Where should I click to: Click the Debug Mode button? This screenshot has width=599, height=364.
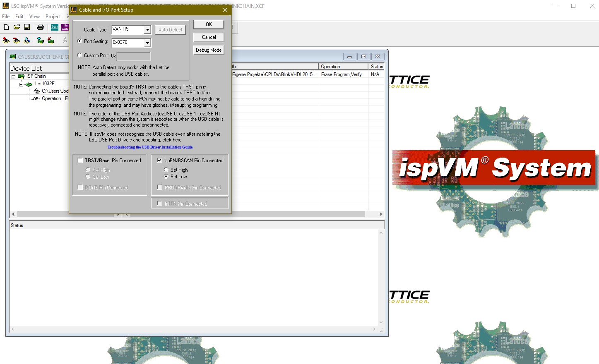209,50
